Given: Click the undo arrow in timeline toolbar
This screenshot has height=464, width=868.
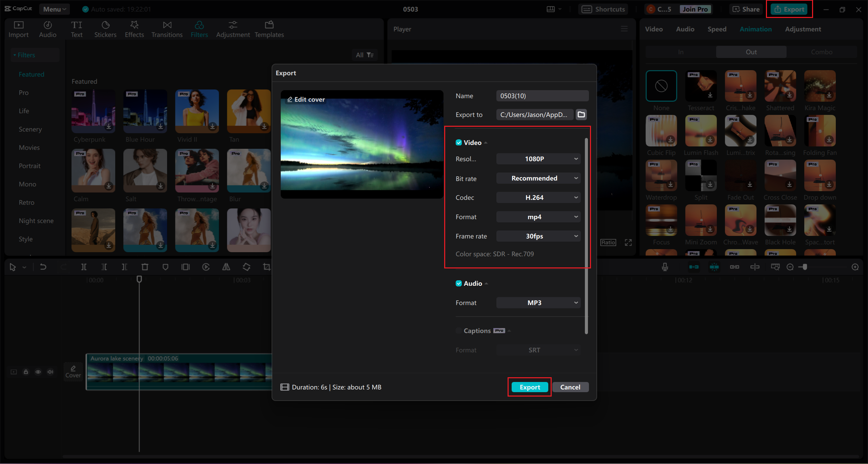Looking at the screenshot, I should click(43, 267).
